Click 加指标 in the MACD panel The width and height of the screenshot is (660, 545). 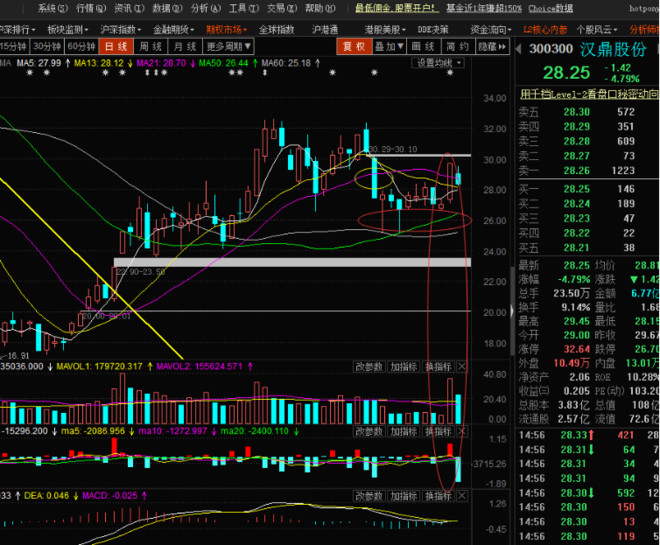click(404, 496)
